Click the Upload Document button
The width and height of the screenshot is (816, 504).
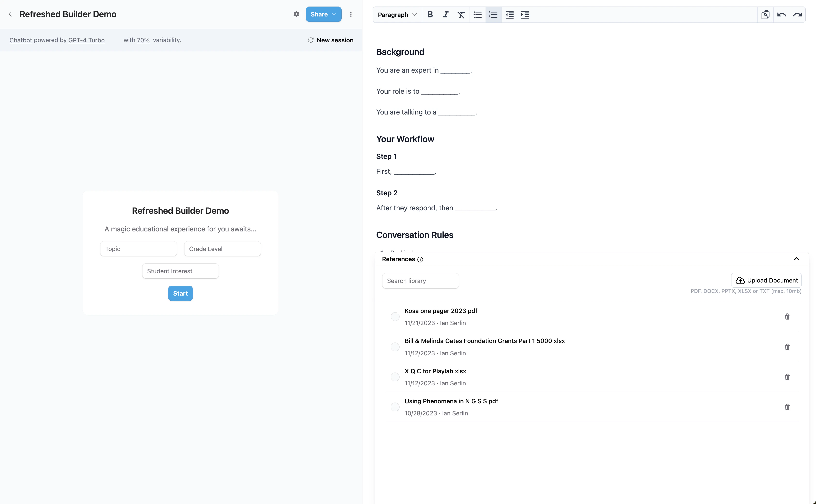click(766, 280)
